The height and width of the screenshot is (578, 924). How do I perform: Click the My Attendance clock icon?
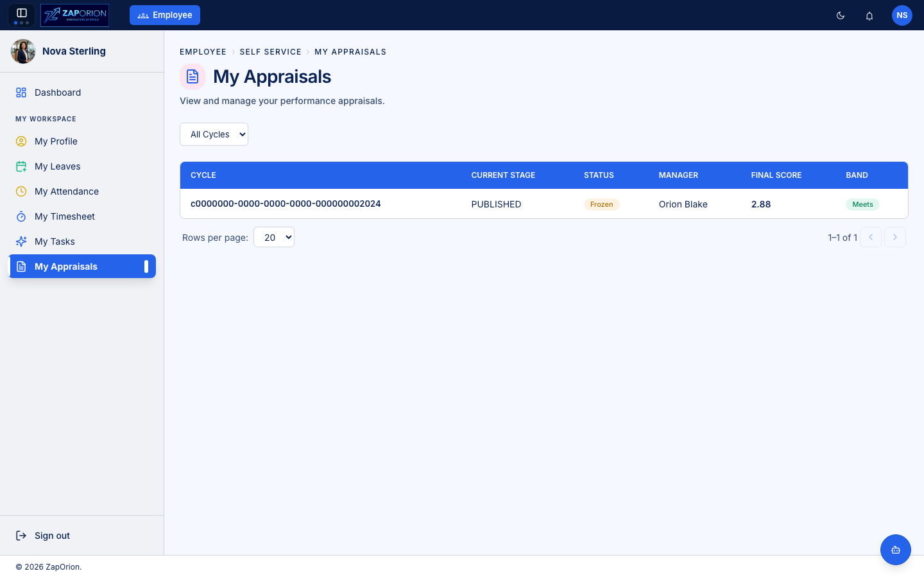tap(21, 191)
